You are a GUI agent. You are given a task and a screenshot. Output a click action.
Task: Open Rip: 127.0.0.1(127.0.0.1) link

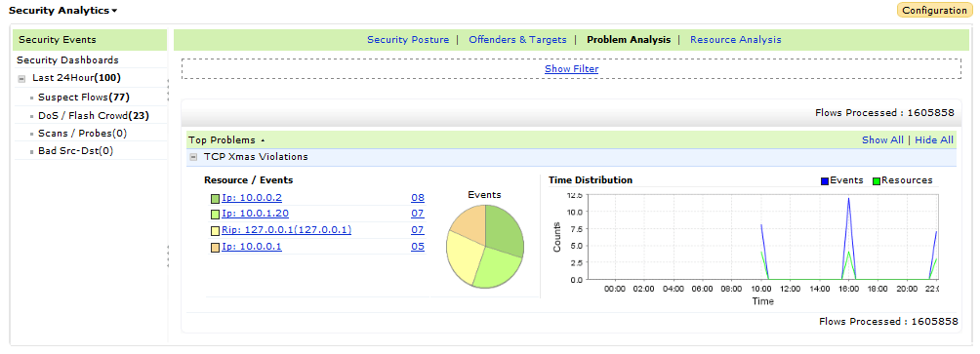(x=286, y=230)
